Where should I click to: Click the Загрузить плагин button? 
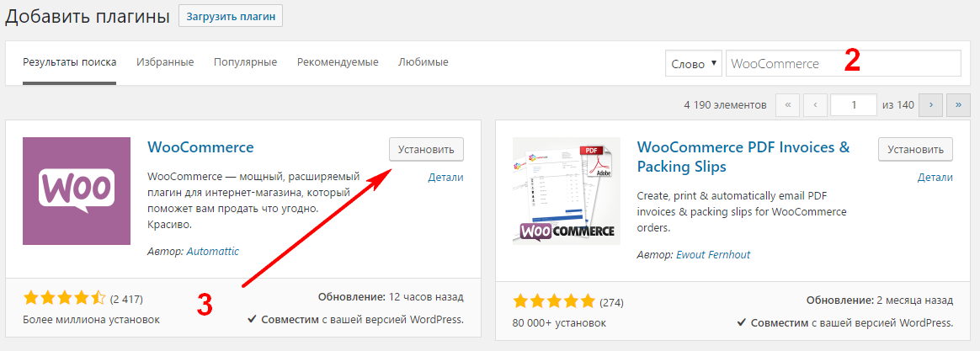click(x=231, y=16)
